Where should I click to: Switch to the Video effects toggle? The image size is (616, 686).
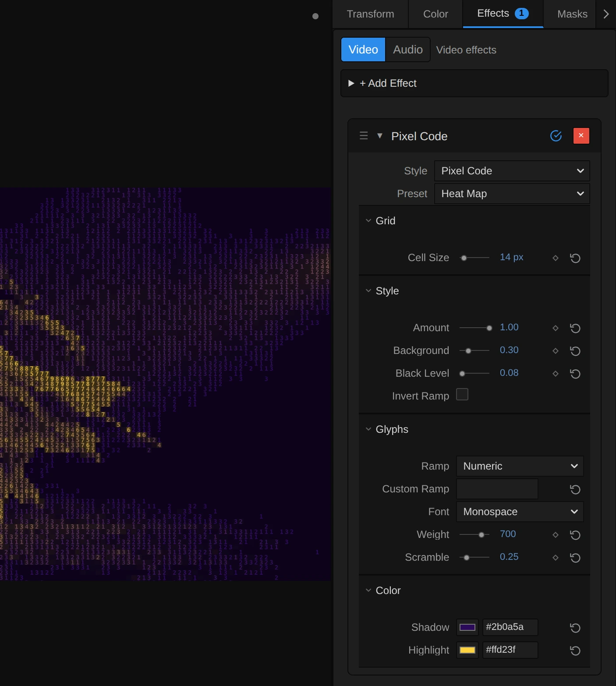pos(363,50)
